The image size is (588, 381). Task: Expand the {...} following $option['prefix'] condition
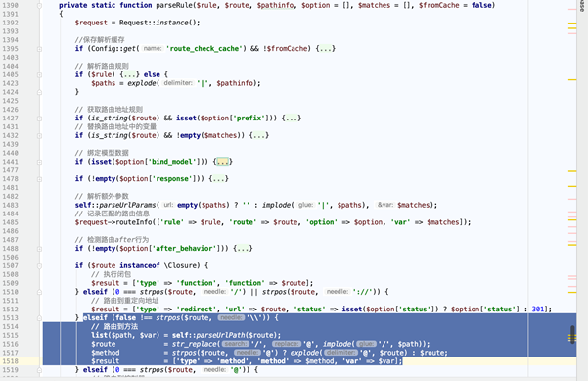tap(292, 119)
